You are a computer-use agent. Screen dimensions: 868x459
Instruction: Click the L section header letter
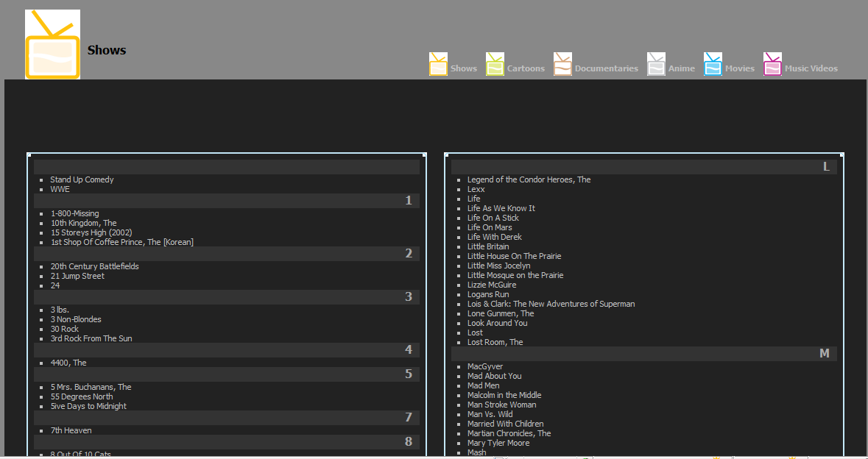click(826, 167)
